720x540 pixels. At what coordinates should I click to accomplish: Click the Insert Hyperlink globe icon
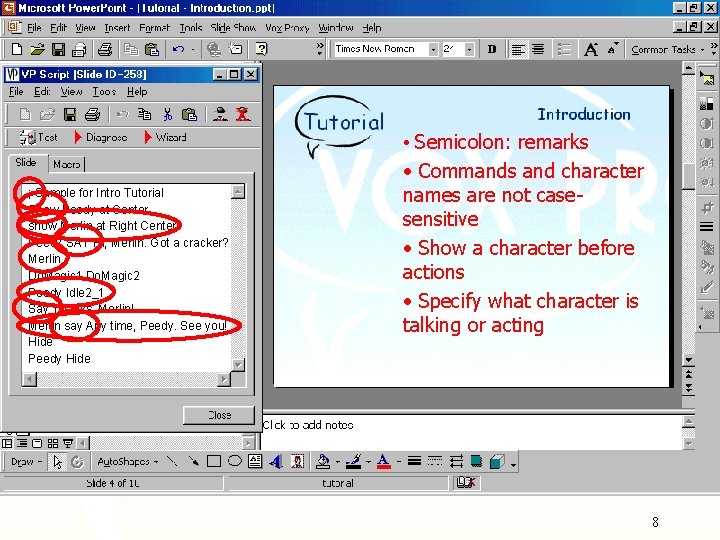(214, 49)
